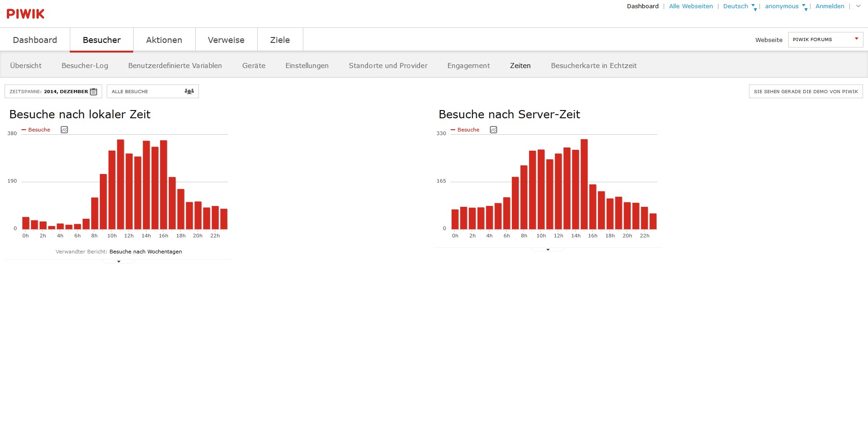This screenshot has width=868, height=421.
Task: Click the Dashboard link in the top bar
Action: pos(643,6)
